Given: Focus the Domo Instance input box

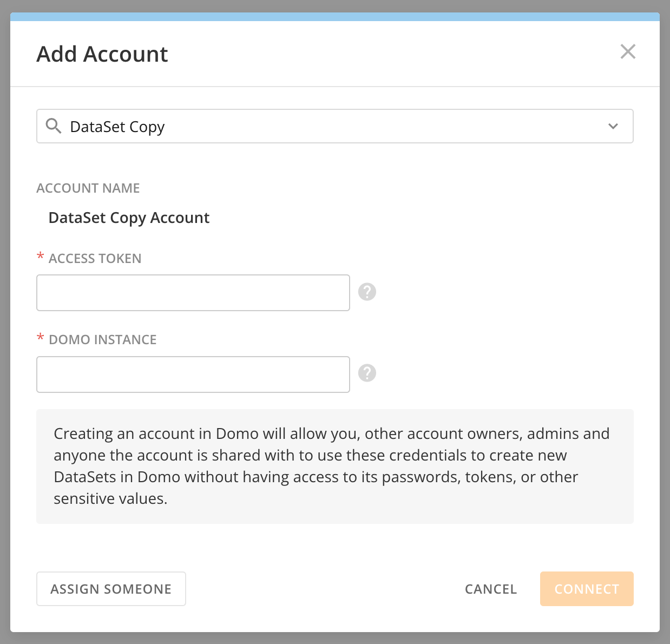Looking at the screenshot, I should coord(193,374).
